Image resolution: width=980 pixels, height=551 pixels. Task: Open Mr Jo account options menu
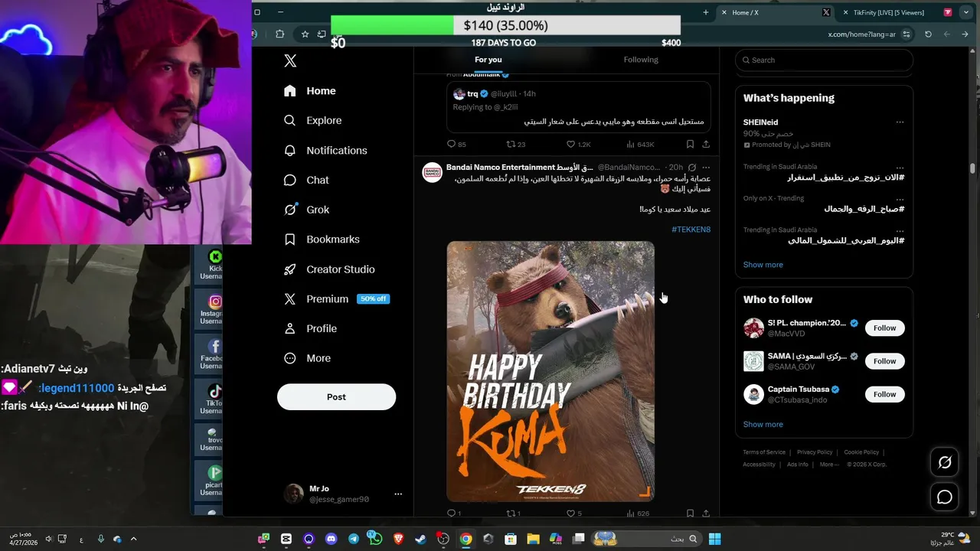398,494
